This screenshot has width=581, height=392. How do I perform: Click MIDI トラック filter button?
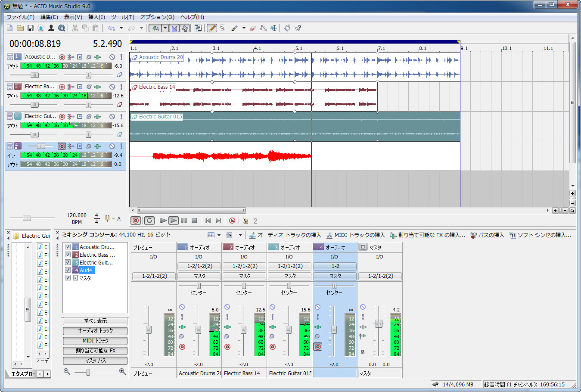pos(95,341)
